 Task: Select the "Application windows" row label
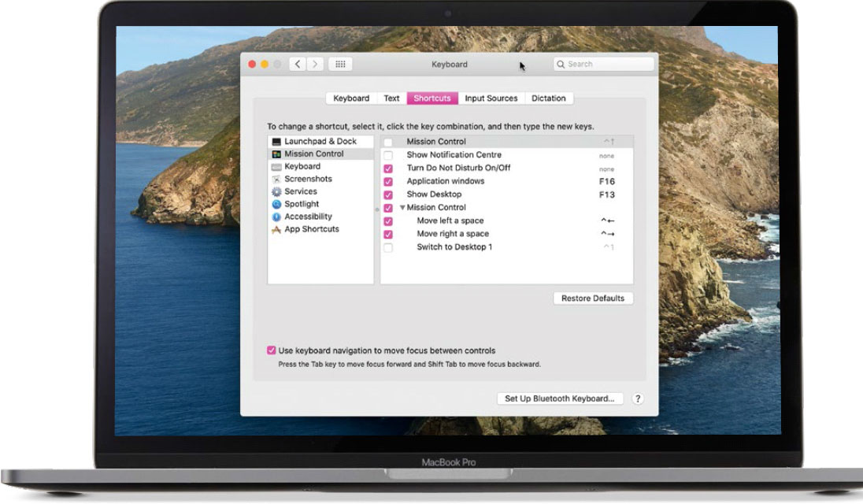click(445, 181)
